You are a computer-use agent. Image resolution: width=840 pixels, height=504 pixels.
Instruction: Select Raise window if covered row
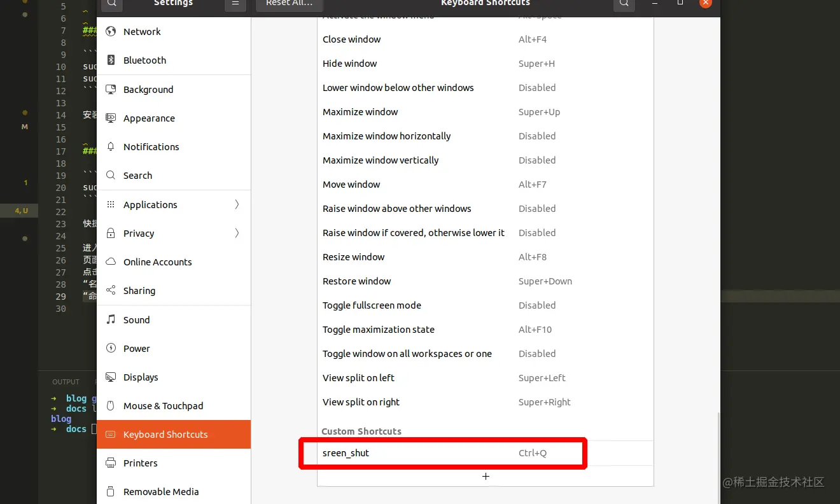pos(486,233)
